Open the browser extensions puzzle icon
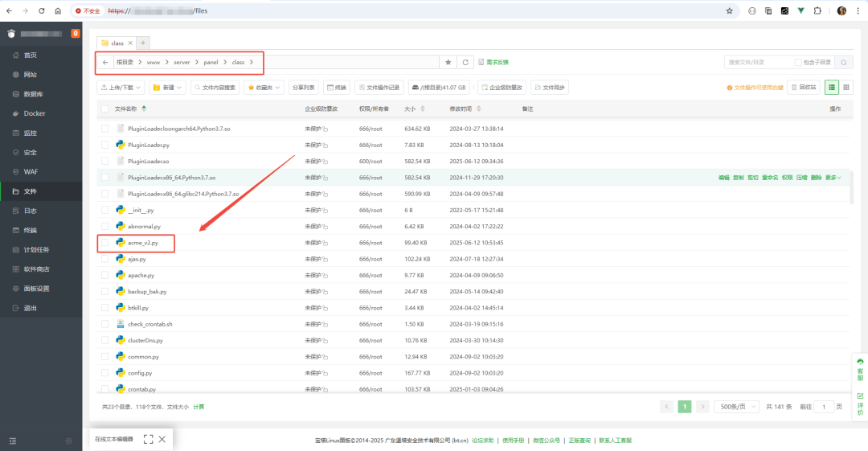The width and height of the screenshot is (868, 451). tap(817, 10)
